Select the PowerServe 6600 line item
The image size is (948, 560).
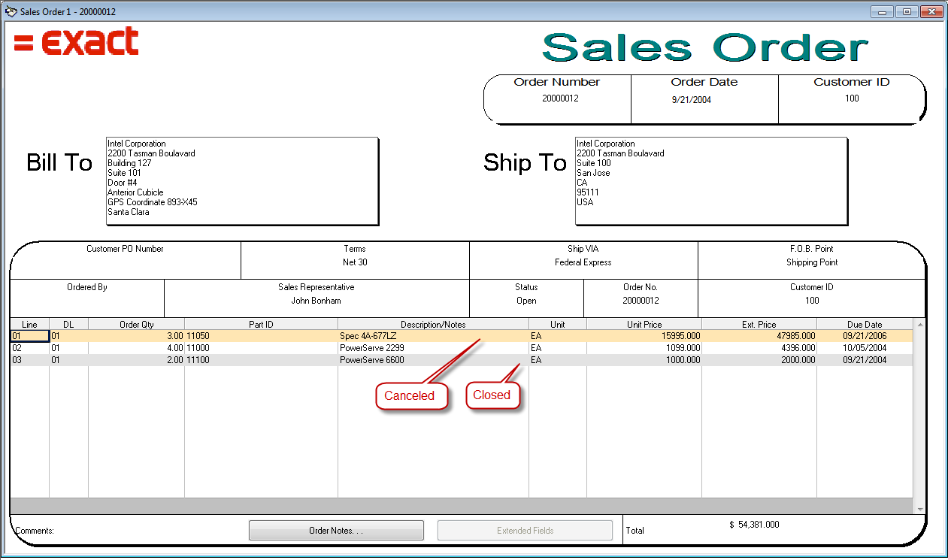432,361
